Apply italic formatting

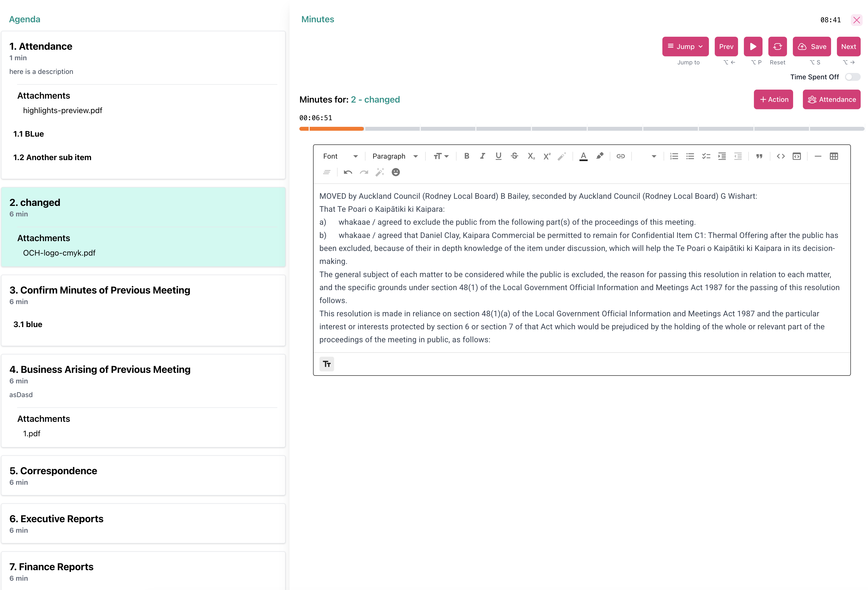[482, 156]
